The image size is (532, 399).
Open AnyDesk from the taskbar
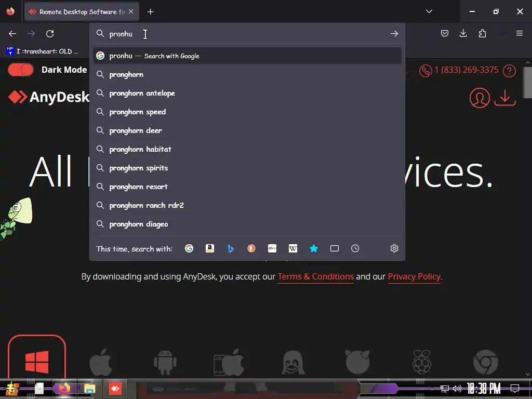click(x=115, y=389)
